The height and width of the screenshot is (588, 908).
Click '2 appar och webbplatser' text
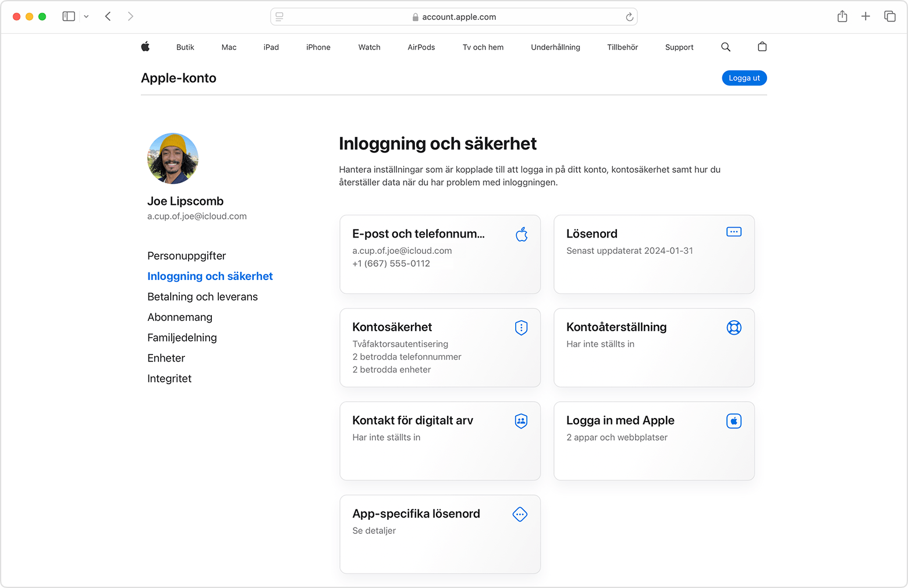pyautogui.click(x=617, y=438)
